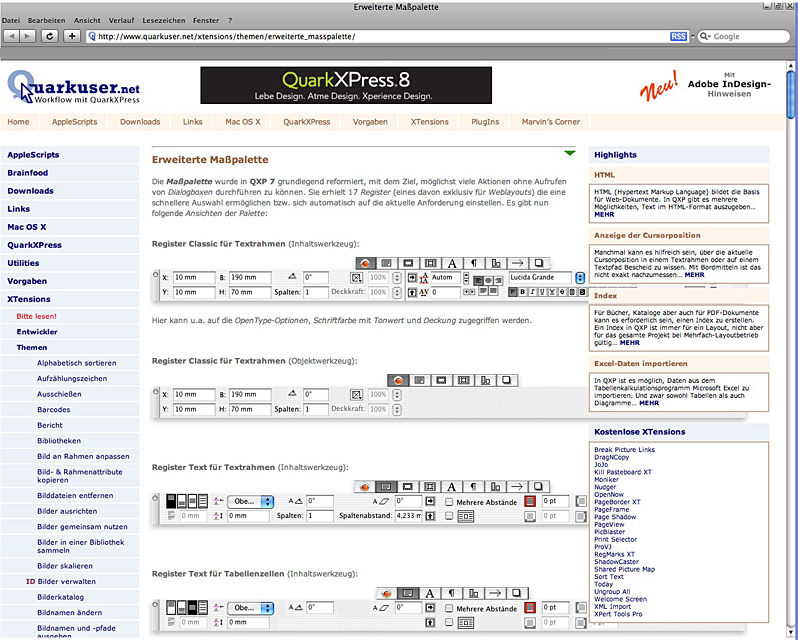Click the QuarkXPress 8 banner
The height and width of the screenshot is (640, 798).
pos(346,85)
